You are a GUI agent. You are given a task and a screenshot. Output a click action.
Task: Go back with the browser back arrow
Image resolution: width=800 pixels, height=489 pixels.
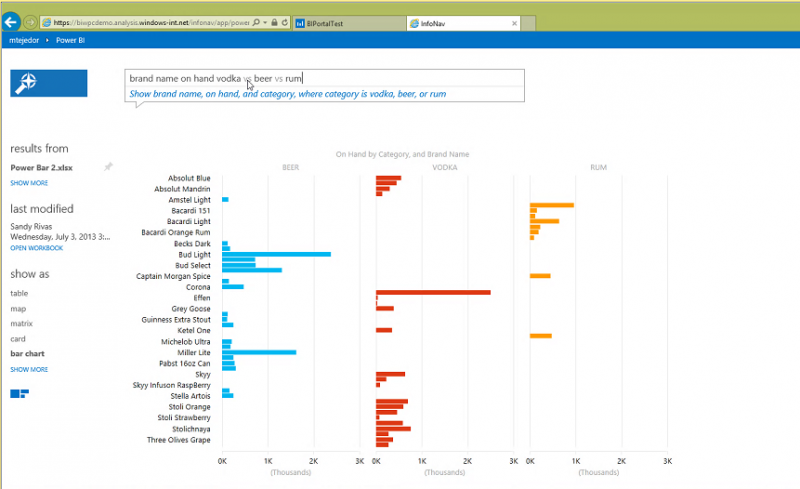tap(11, 22)
